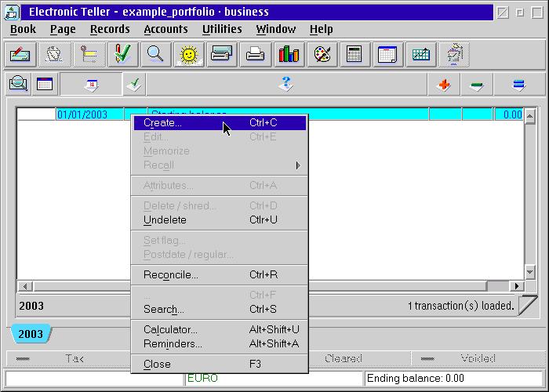Open the Utilities menu
Viewport: 549px width, 392px height.
click(222, 29)
